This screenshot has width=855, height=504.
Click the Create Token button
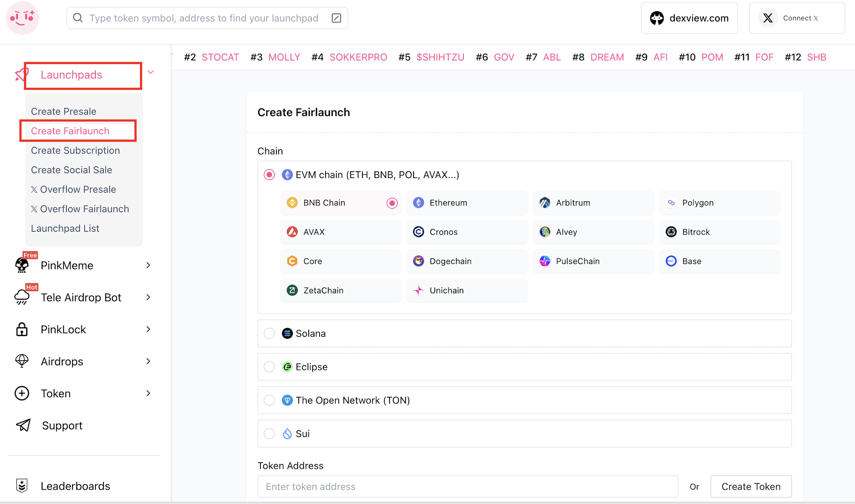(x=751, y=486)
